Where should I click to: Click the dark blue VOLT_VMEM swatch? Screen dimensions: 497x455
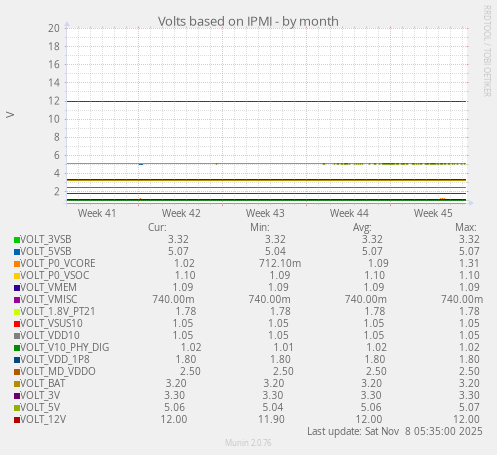coord(17,288)
